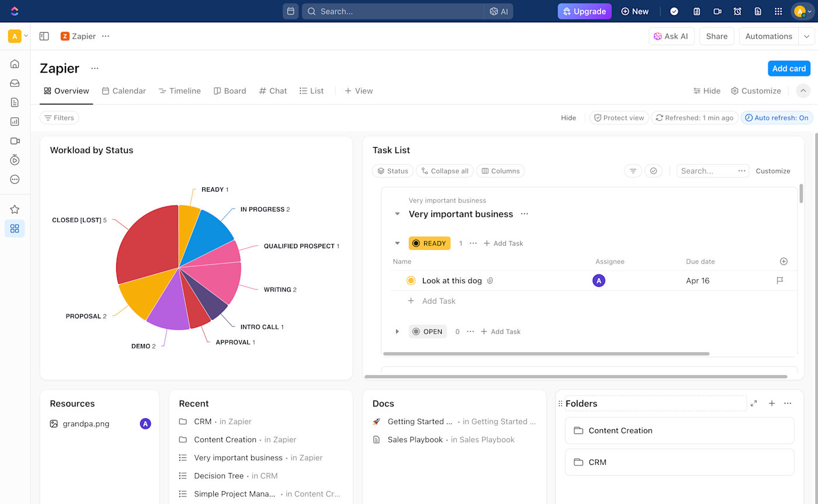Click the Share button
Screen dimensions: 818x504
click(716, 36)
